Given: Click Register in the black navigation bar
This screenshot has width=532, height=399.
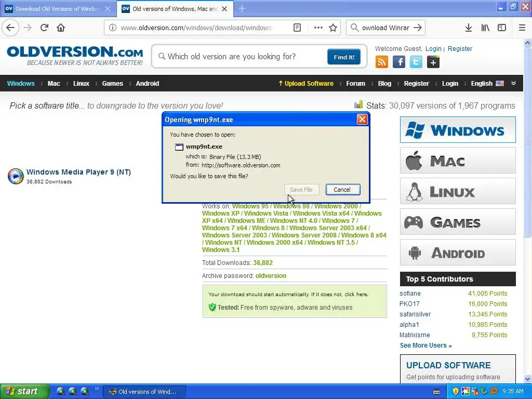Looking at the screenshot, I should click(416, 84).
